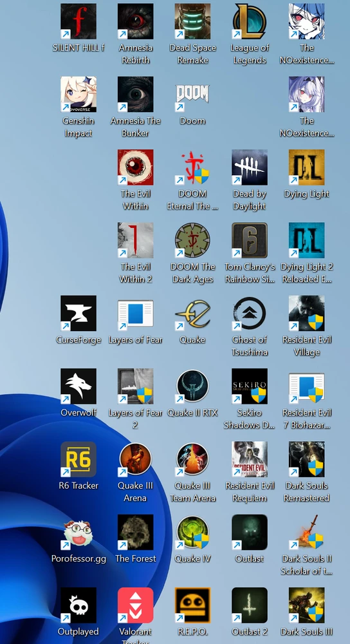Select the Amnesia The Bunker shortcut
Viewport: 350px width, 644px height.
click(135, 94)
